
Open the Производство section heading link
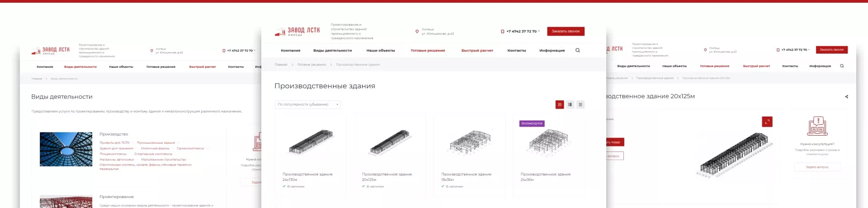coord(114,134)
